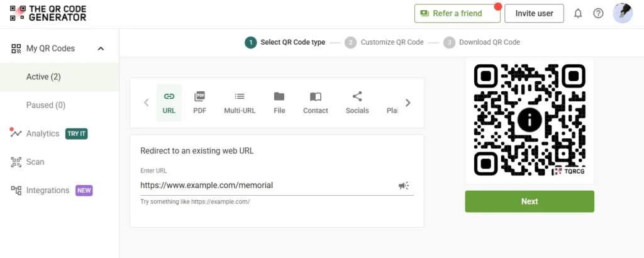Click the My QR Codes grid icon
Image resolution: width=644 pixels, height=258 pixels.
coord(16,48)
